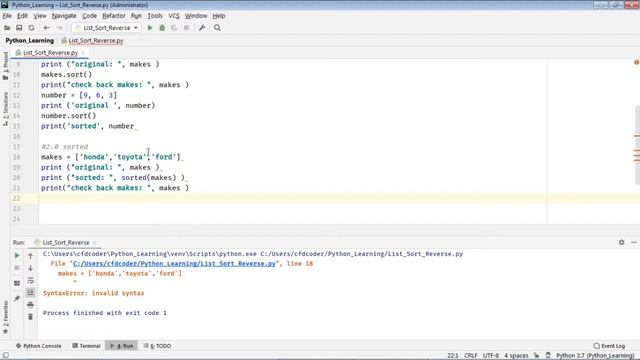Screen dimensions: 640x360
Task: Open Python 3.7 interpreter selector
Action: [595, 356]
